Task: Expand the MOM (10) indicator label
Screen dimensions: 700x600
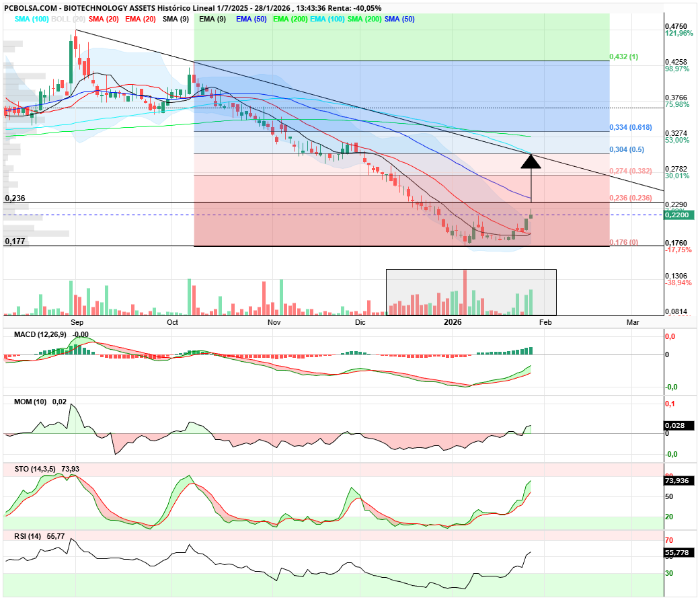Action: 31,401
